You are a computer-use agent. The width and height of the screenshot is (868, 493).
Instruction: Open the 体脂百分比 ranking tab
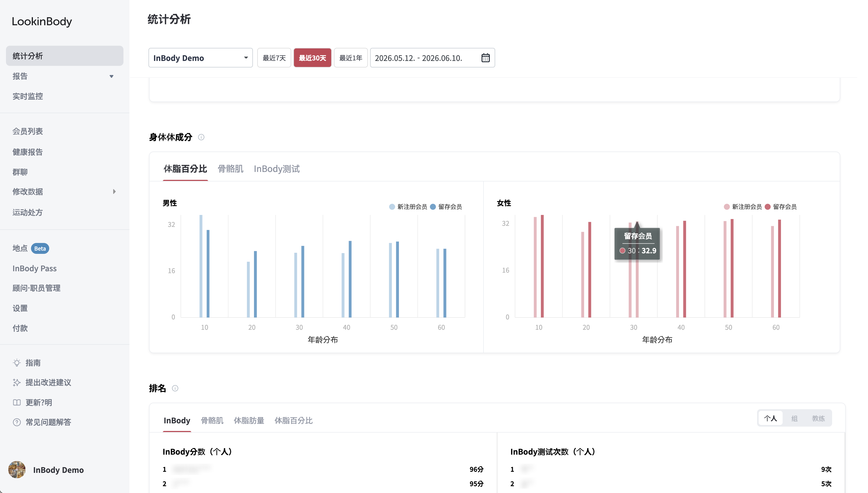[x=293, y=421]
